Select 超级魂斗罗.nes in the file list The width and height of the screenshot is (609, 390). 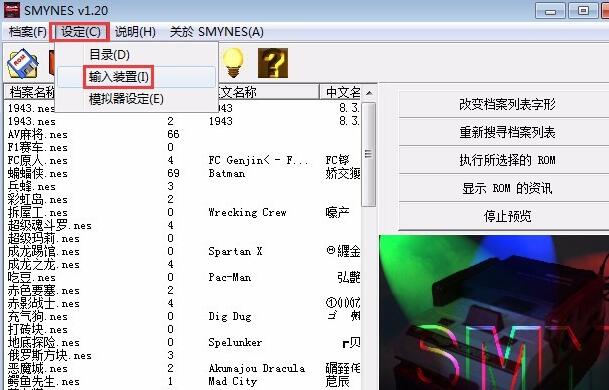50,226
